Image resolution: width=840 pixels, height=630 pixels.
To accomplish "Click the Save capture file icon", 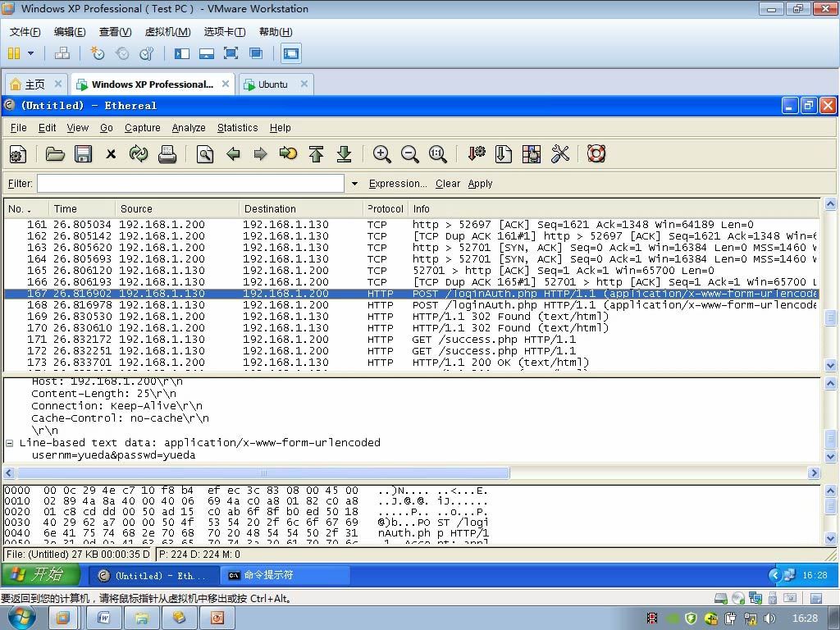I will click(83, 154).
